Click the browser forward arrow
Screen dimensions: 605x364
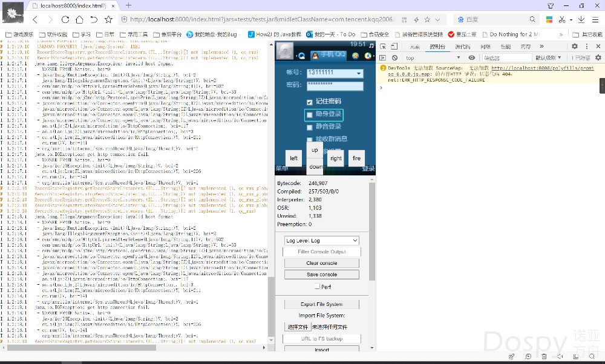point(50,20)
